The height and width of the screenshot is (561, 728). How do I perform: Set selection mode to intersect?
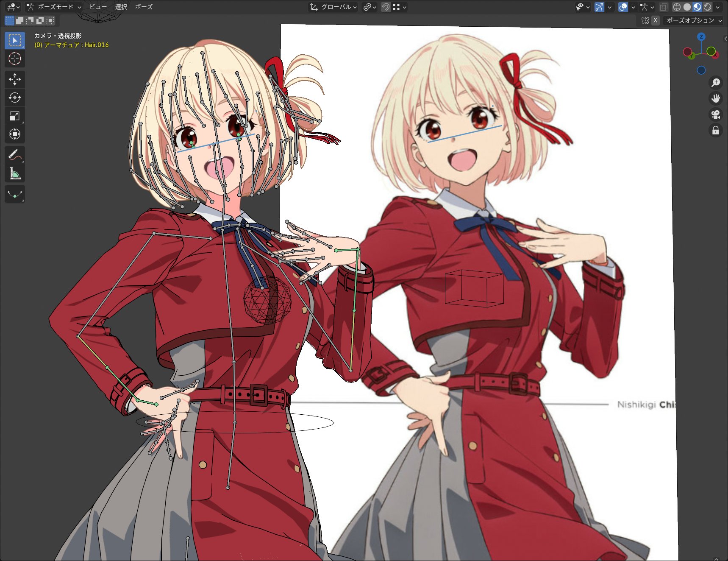point(50,20)
